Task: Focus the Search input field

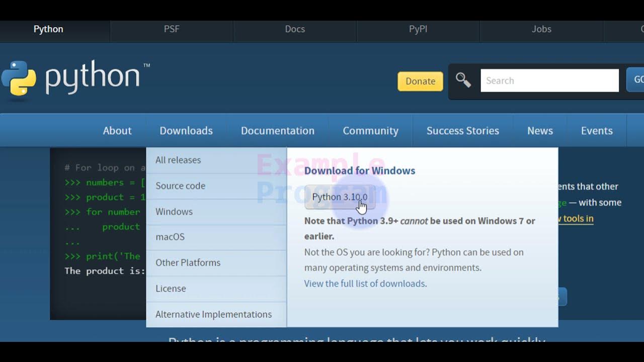Action: (549, 80)
